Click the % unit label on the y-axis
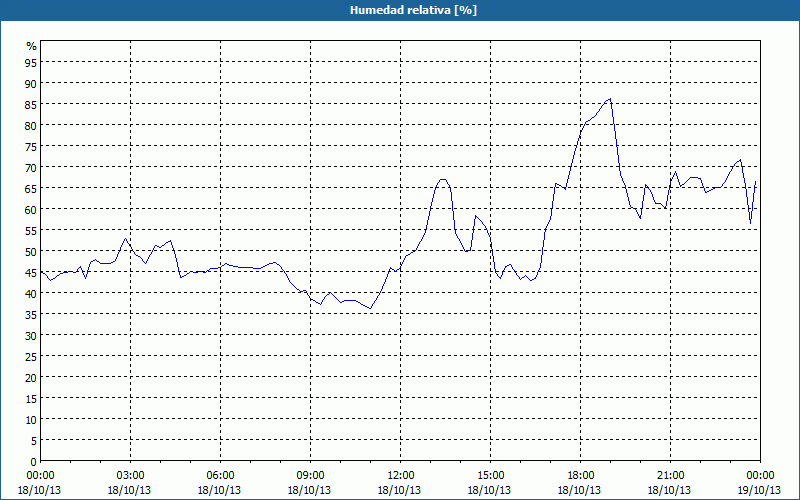 point(32,46)
